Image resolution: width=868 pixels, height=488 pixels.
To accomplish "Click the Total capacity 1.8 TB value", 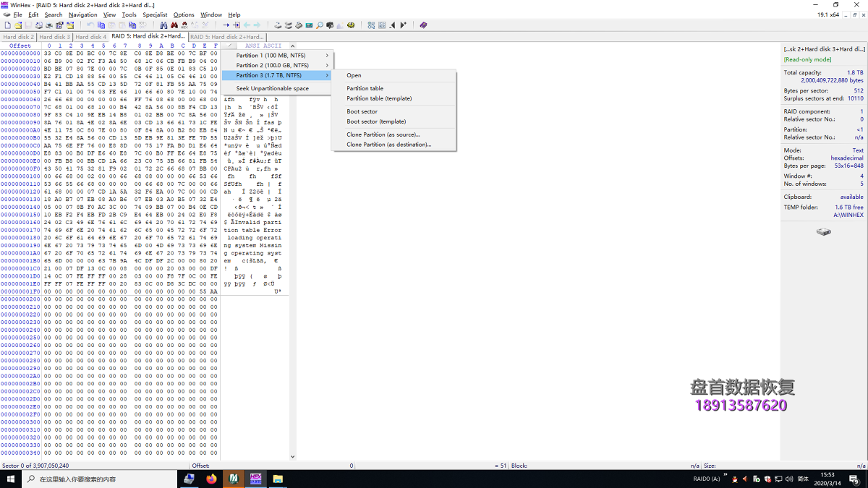I will pos(856,72).
